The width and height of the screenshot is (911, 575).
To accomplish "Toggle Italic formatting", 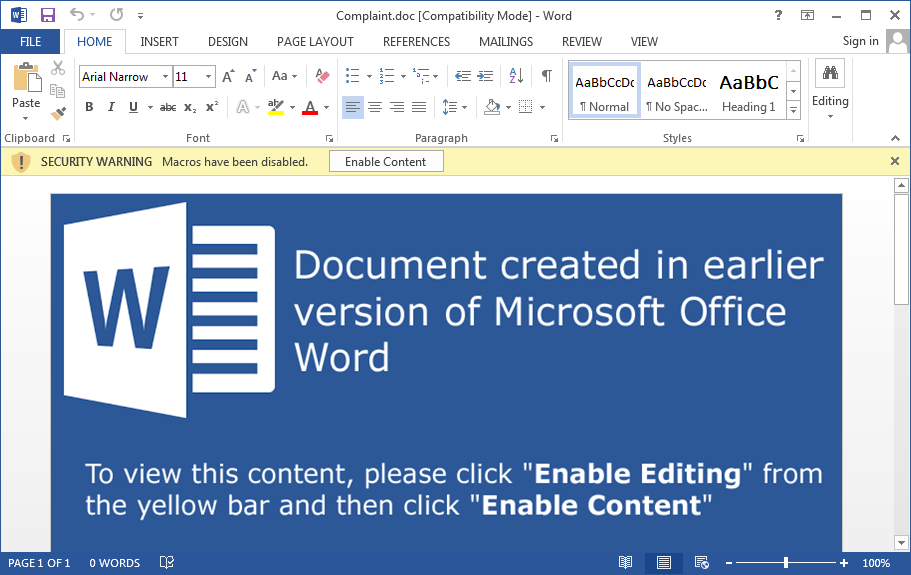I will pyautogui.click(x=111, y=107).
